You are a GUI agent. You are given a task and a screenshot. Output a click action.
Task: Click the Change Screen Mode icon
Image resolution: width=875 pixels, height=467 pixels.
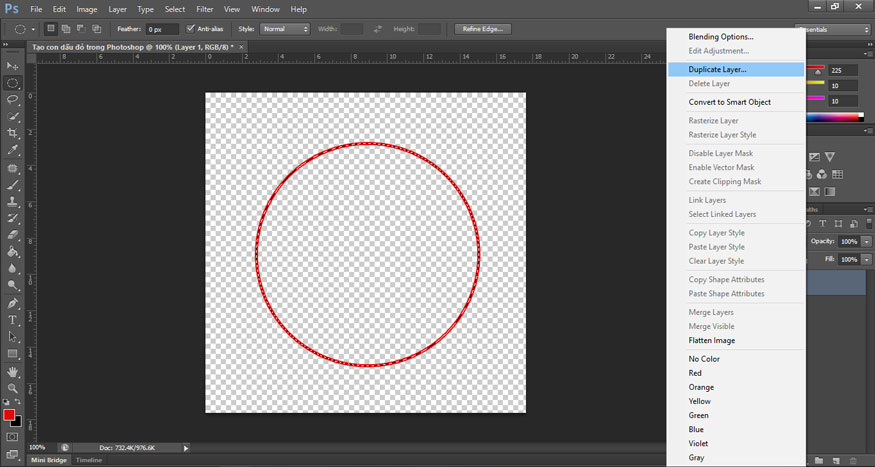tap(12, 454)
